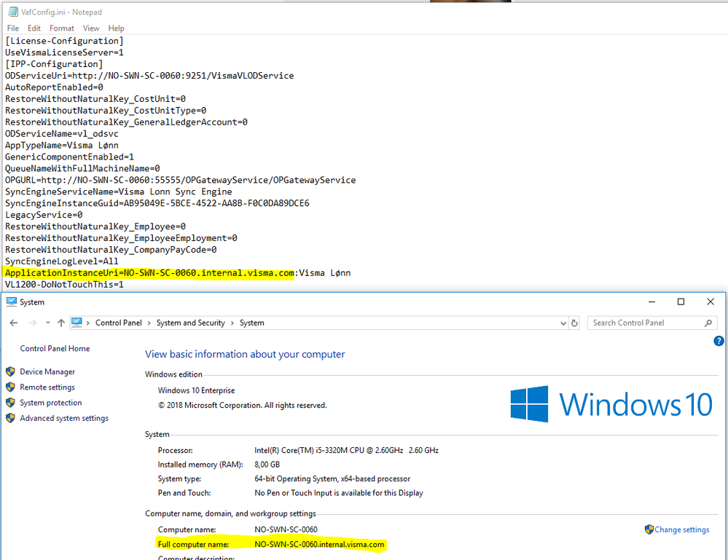
Task: Go up one level in Control Panel
Action: [x=60, y=323]
